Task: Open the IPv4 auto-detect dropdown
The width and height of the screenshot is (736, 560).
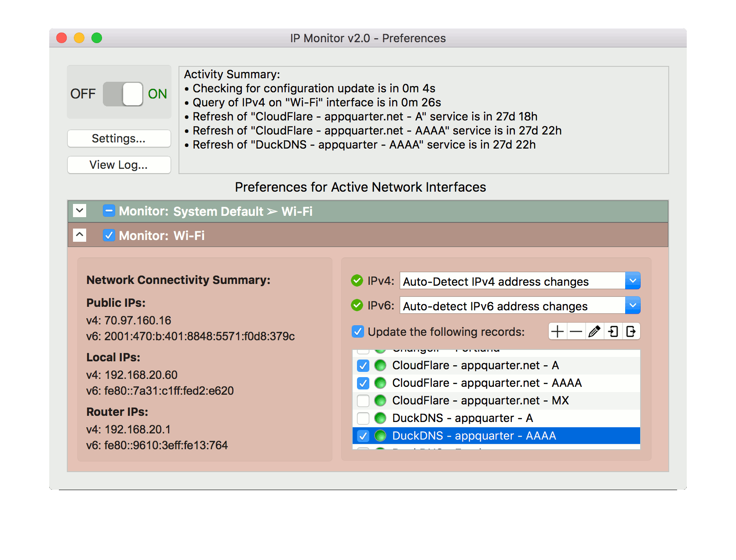Action: click(633, 281)
